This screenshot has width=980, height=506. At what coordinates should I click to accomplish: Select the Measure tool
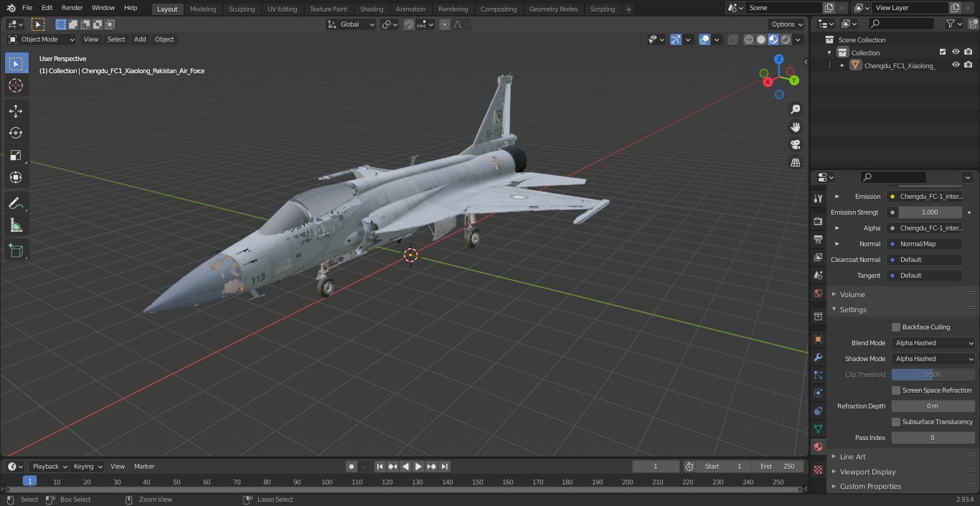pyautogui.click(x=16, y=226)
